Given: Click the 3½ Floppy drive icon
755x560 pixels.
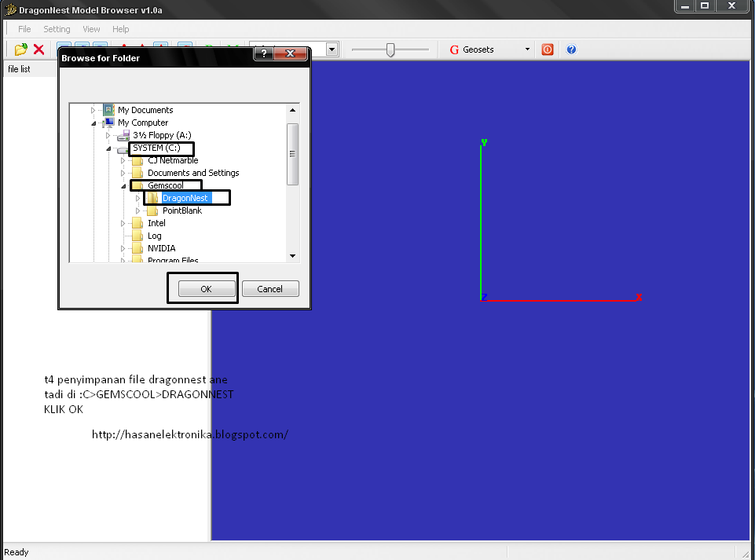Looking at the screenshot, I should coord(123,135).
